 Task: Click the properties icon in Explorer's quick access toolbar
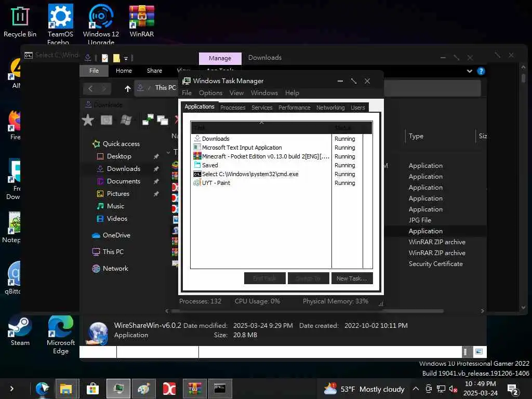click(x=105, y=58)
